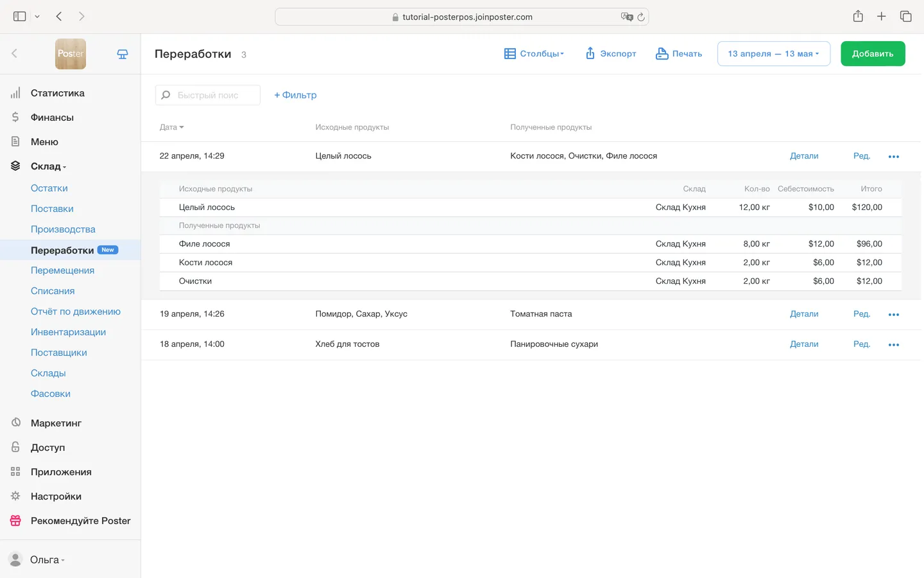Click the POS terminal icon beside Poster logo
924x578 pixels.
tap(122, 55)
